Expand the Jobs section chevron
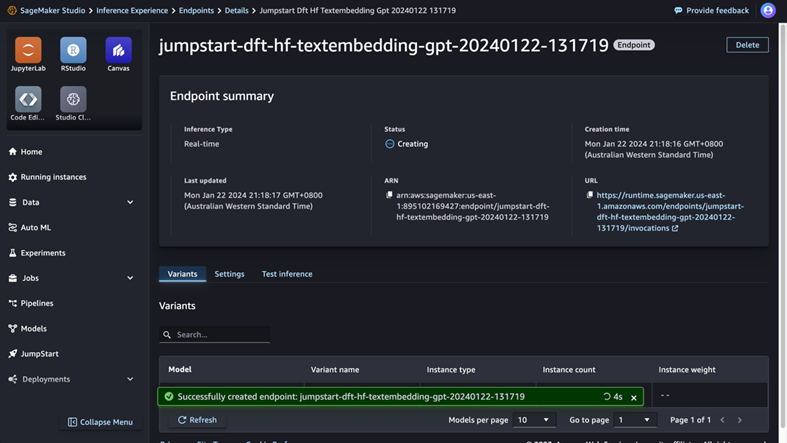 click(130, 278)
